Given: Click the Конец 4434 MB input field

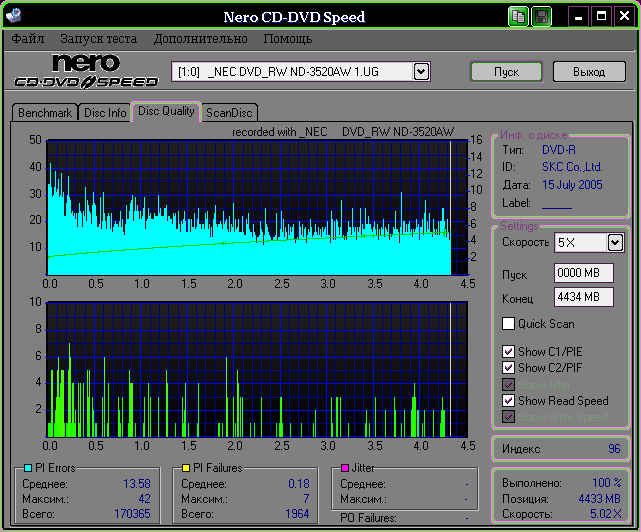Looking at the screenshot, I should (584, 297).
